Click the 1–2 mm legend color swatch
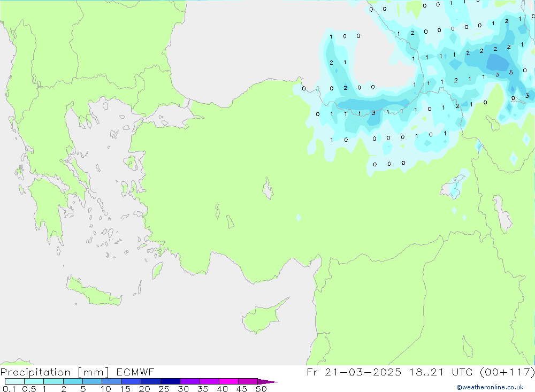Viewport: 535px width, 392px height. [53, 381]
